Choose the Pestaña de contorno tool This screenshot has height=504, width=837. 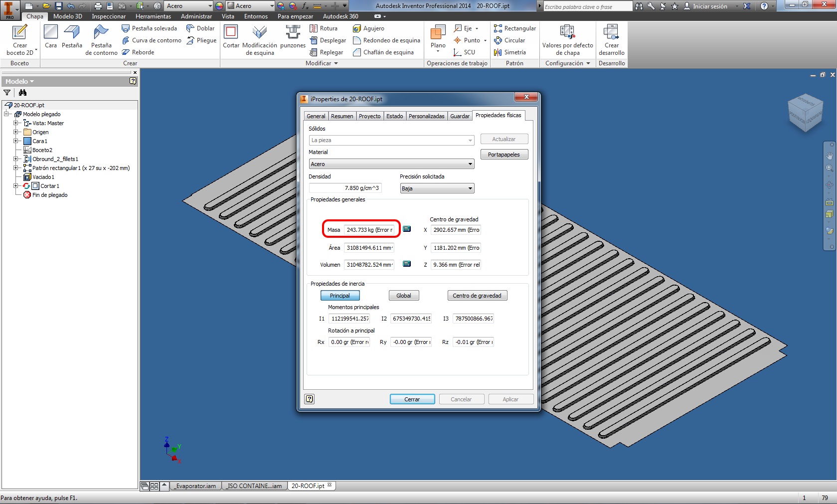coord(101,40)
